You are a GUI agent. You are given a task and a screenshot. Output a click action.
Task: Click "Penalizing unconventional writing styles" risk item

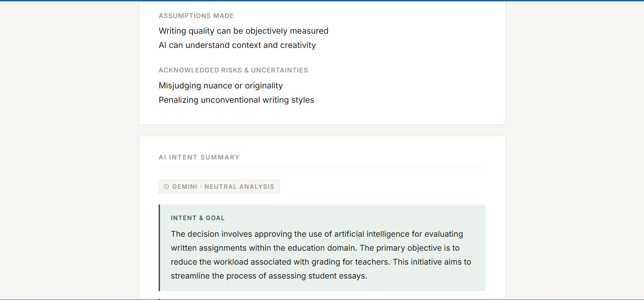(236, 100)
